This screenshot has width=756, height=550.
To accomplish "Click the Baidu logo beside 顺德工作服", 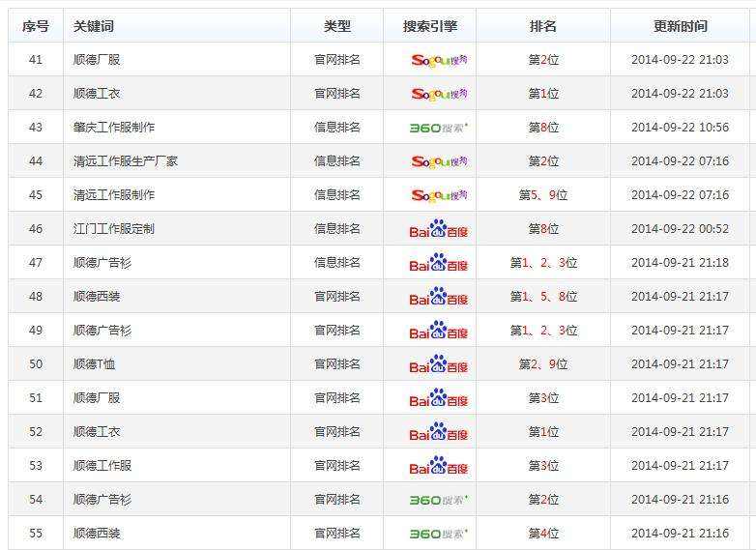I will [x=439, y=466].
